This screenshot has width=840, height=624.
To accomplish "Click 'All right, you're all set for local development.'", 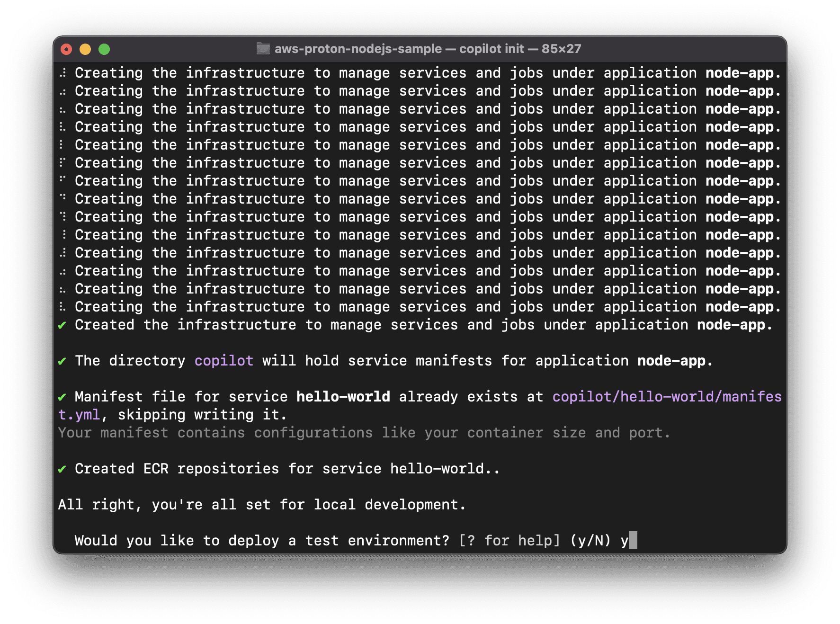I will 262,504.
